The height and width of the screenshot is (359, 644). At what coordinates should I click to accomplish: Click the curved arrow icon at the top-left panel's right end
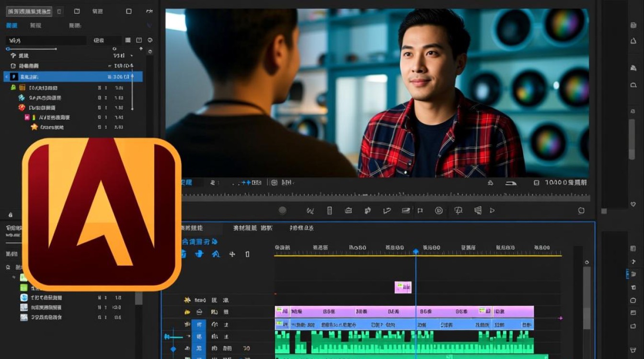click(x=149, y=11)
